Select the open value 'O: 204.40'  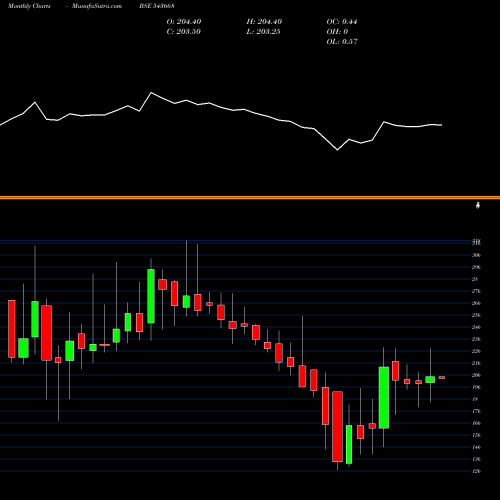pyautogui.click(x=184, y=22)
